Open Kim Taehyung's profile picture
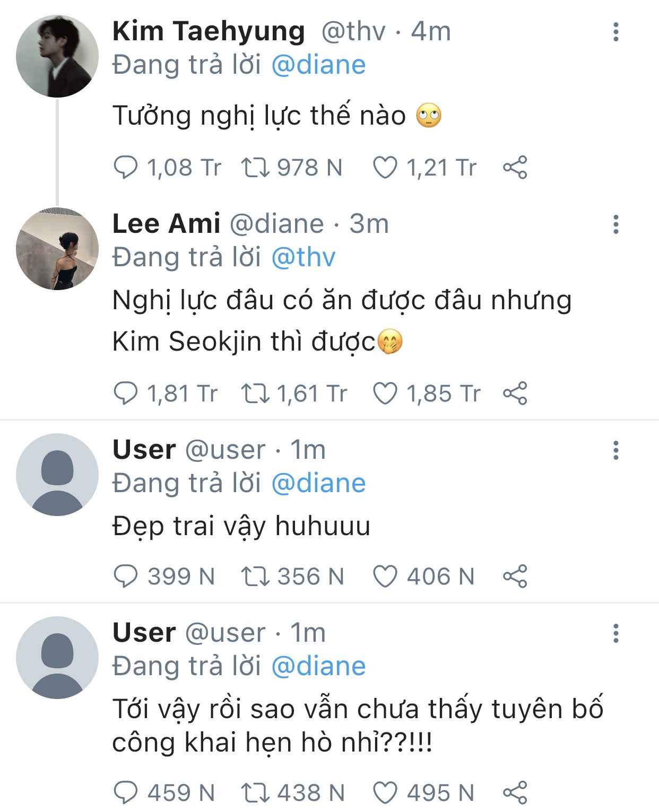 pos(57,56)
